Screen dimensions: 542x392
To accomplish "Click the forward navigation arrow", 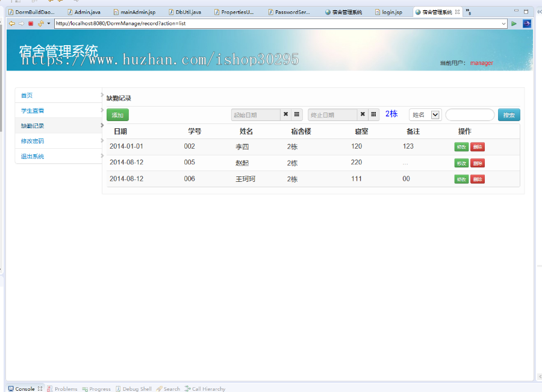I will [20, 23].
